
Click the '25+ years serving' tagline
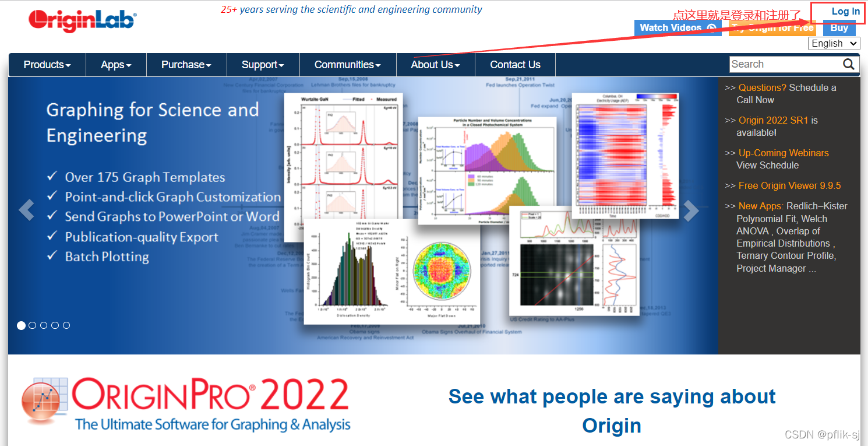pos(351,9)
